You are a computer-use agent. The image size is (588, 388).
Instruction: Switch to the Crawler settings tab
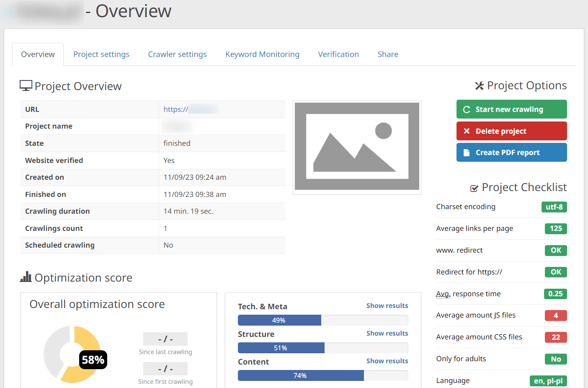(x=177, y=54)
